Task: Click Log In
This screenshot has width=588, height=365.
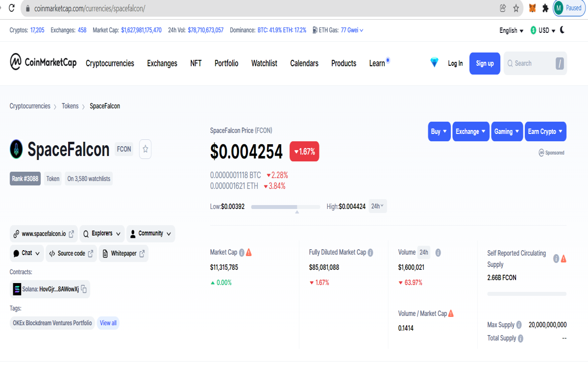Action: tap(455, 63)
